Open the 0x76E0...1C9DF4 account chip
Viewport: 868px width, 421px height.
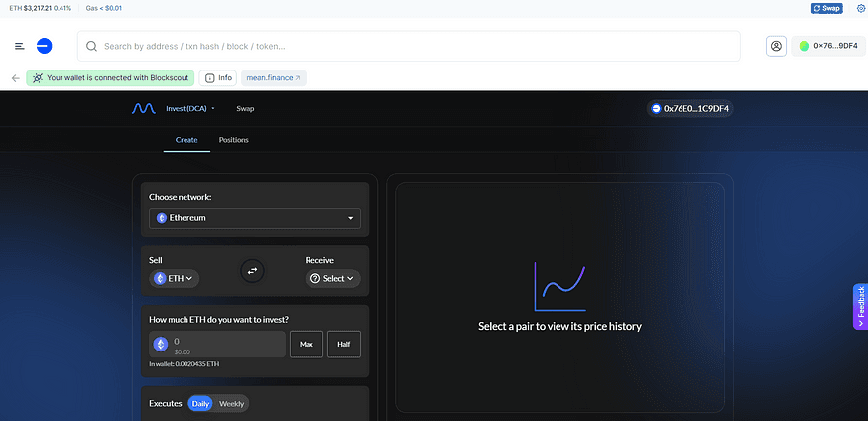pos(690,108)
